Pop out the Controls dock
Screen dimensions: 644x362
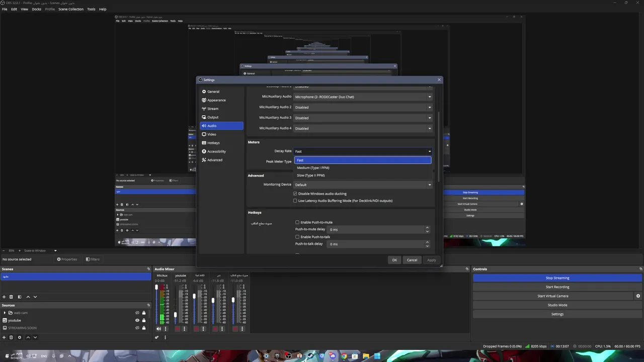click(x=640, y=269)
